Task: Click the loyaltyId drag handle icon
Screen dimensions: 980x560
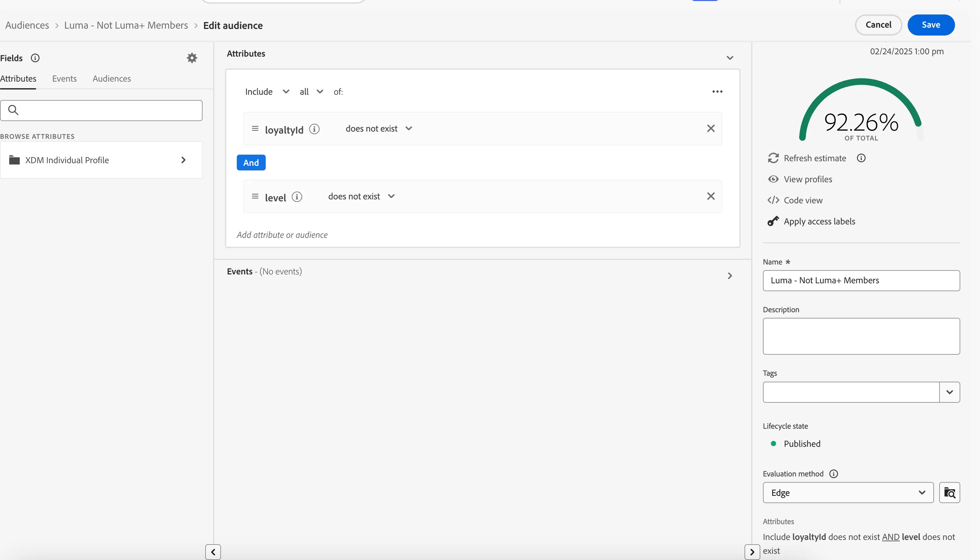Action: tap(255, 128)
